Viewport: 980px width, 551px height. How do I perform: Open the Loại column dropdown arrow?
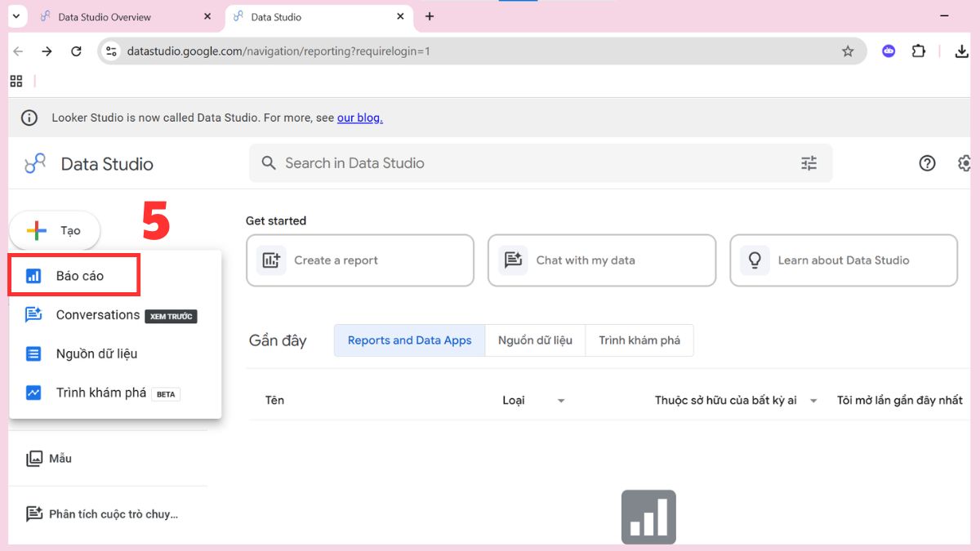coord(561,401)
